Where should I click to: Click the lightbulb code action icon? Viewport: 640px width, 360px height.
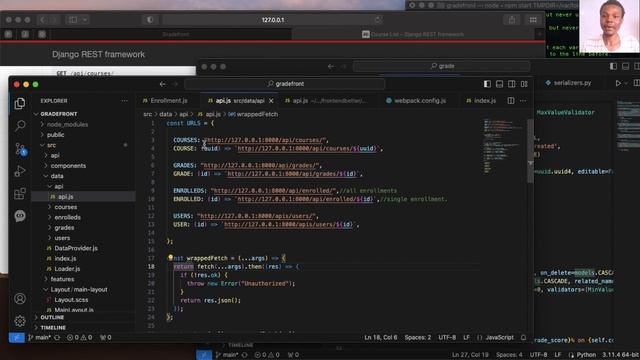[x=170, y=258]
